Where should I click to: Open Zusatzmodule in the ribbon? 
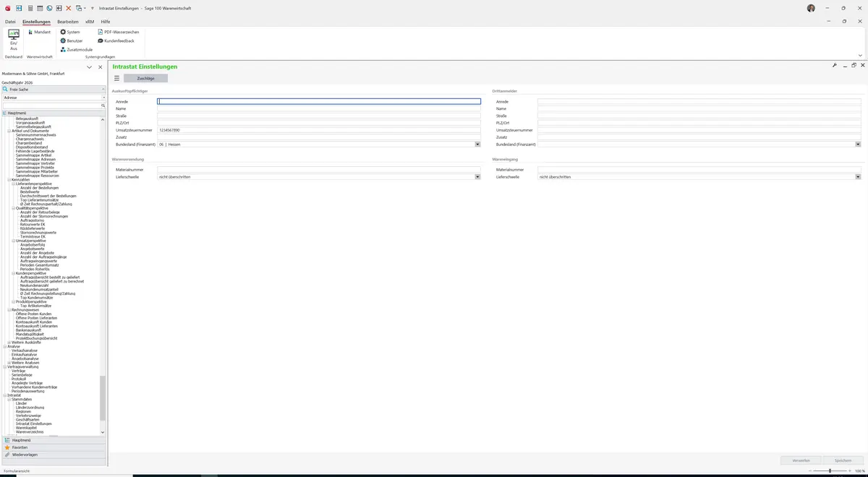coord(76,49)
